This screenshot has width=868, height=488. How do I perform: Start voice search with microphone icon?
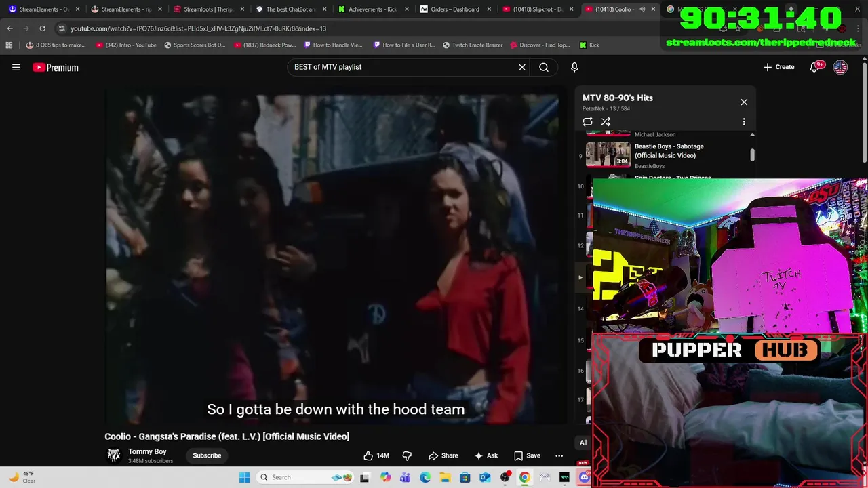coord(574,67)
